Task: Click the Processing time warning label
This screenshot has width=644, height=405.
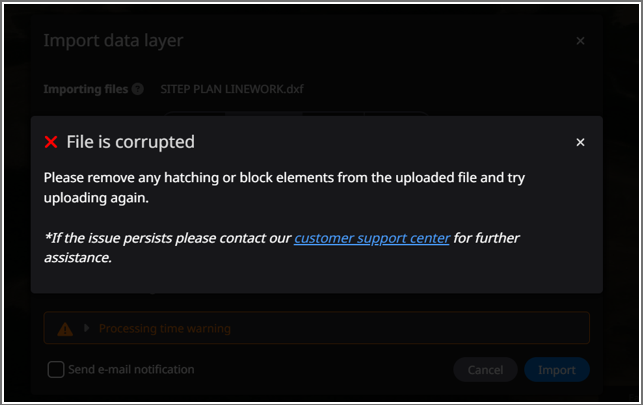Action: [164, 328]
